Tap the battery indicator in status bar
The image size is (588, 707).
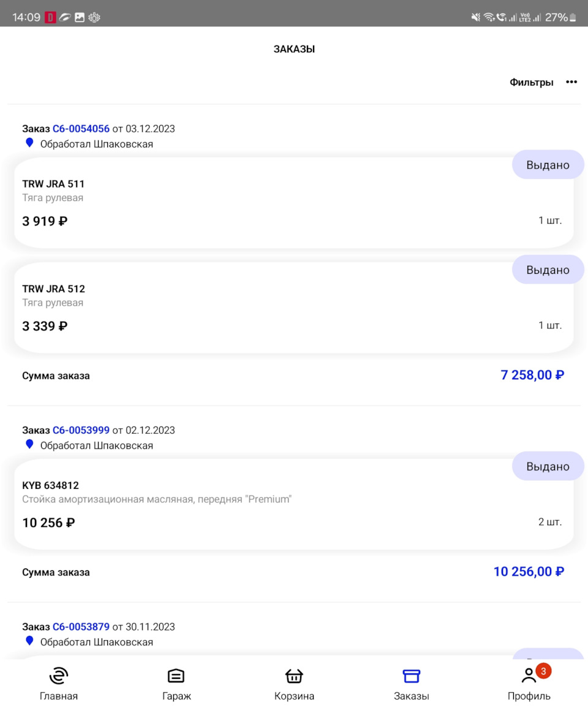[573, 18]
